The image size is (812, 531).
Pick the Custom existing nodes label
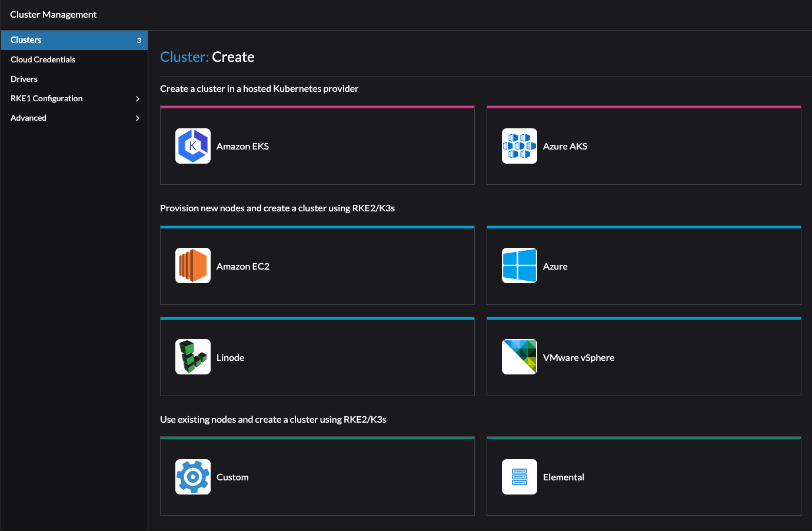click(232, 477)
